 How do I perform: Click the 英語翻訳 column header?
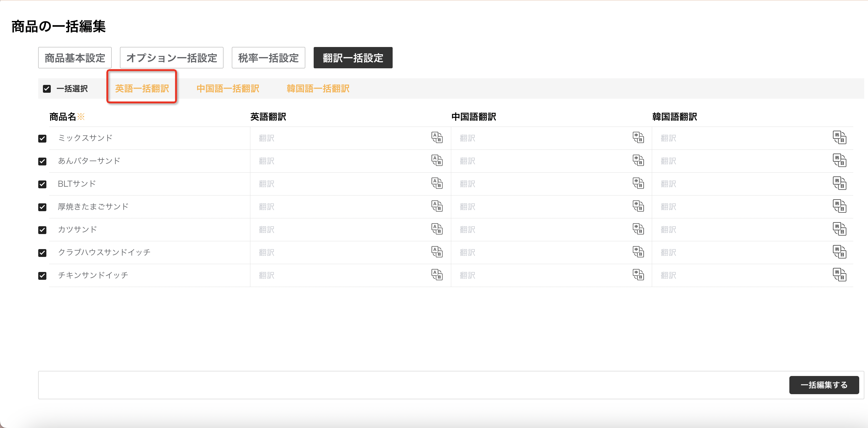268,117
